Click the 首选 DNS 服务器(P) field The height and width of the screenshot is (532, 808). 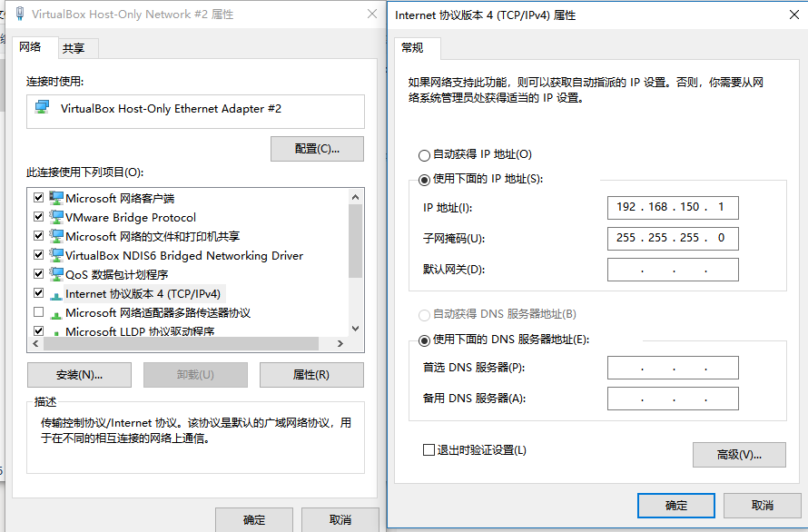[673, 368]
